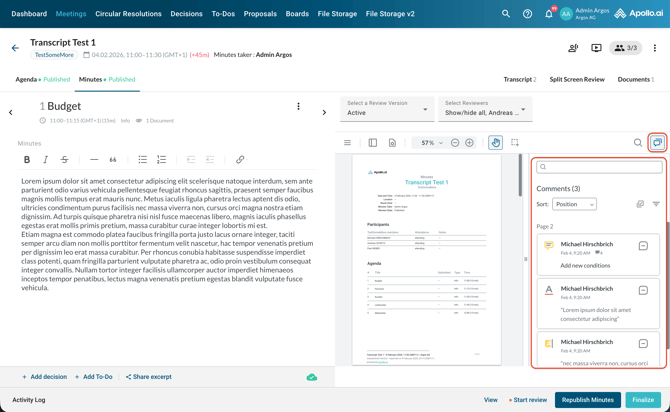Insert a bulleted list
This screenshot has height=412, width=670.
point(143,160)
